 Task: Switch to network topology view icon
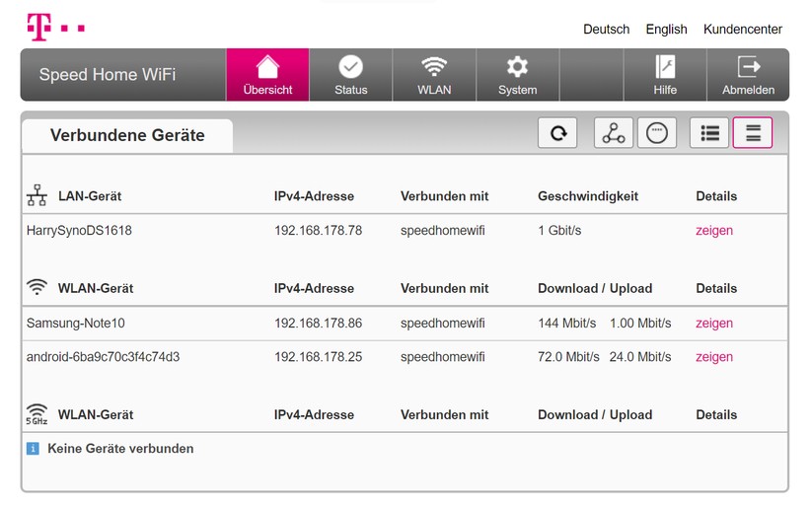coord(613,133)
